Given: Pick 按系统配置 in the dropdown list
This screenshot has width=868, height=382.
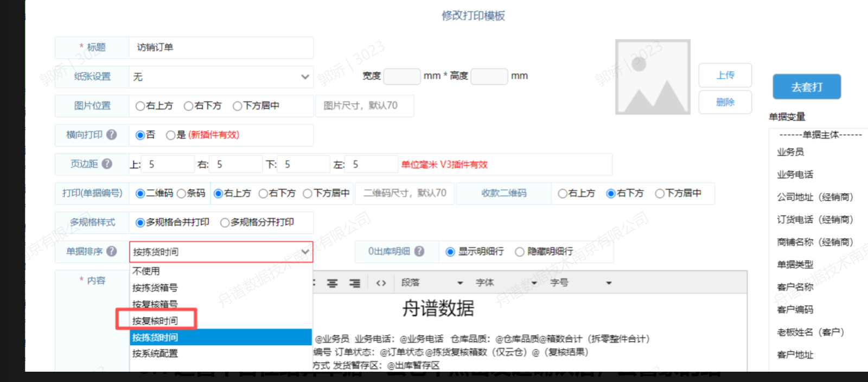Looking at the screenshot, I should coord(155,353).
